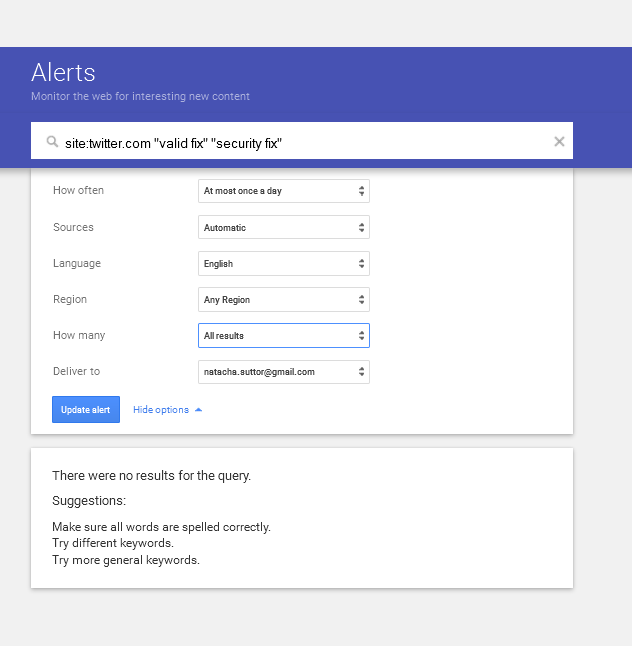Open the Deliver to dropdown
The image size is (632, 646).
[x=284, y=372]
